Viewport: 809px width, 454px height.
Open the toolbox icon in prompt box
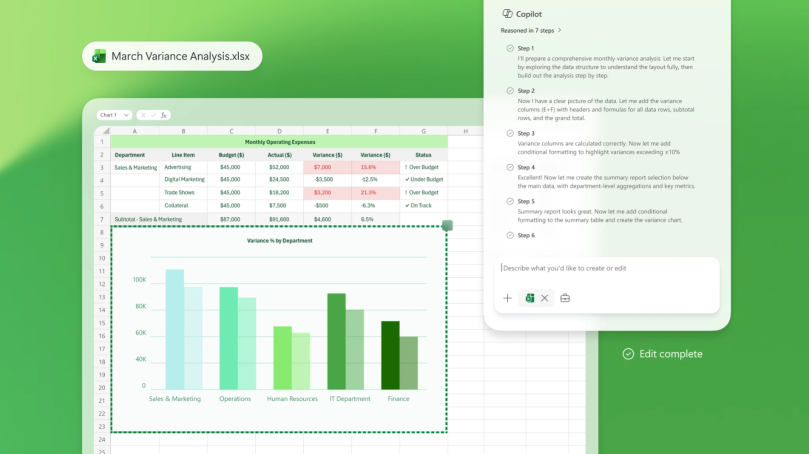tap(565, 298)
